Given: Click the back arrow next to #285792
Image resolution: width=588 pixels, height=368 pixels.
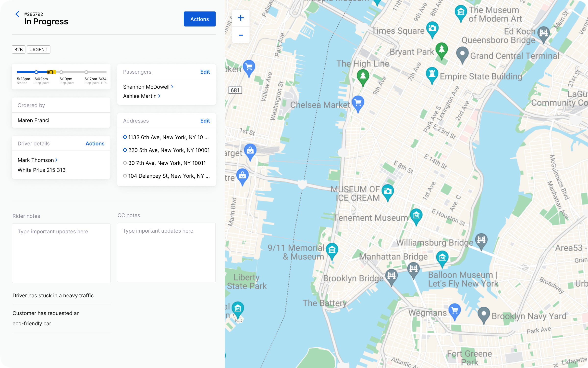Looking at the screenshot, I should pos(17,14).
